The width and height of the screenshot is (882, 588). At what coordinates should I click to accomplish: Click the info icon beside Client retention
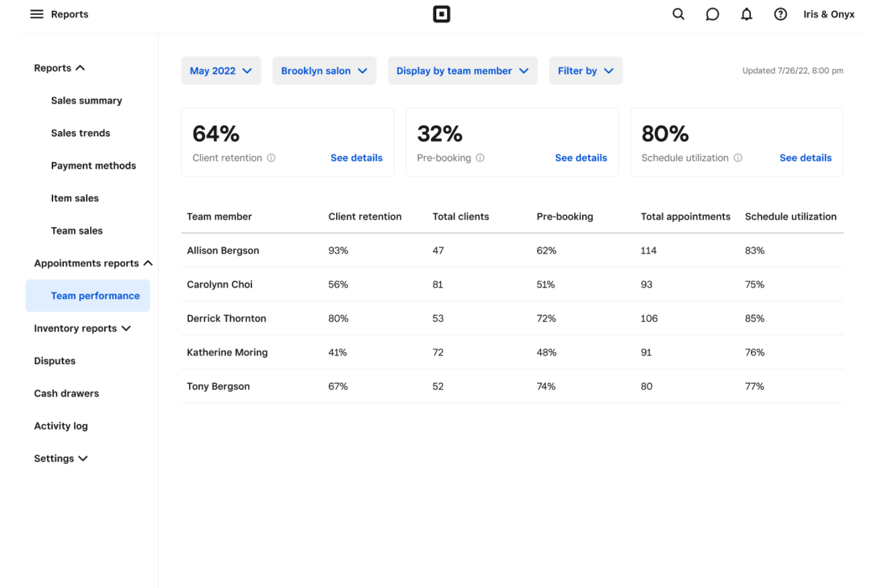pos(272,158)
